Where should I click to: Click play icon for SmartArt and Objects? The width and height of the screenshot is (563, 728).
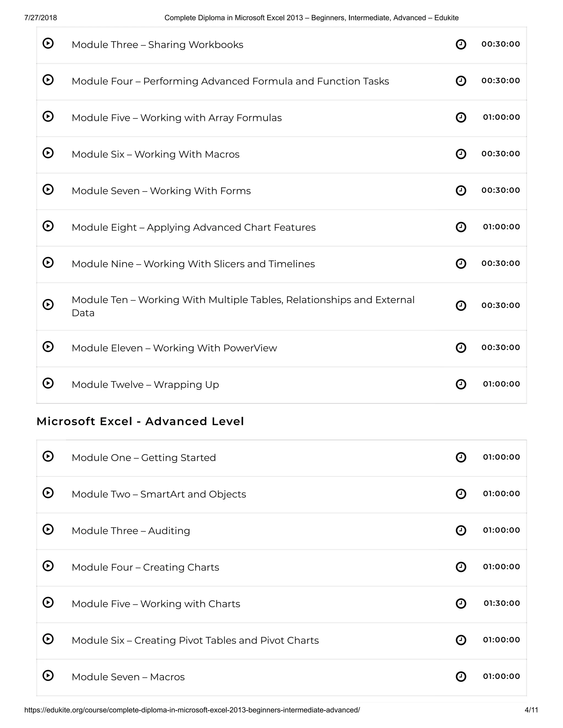point(48,493)
